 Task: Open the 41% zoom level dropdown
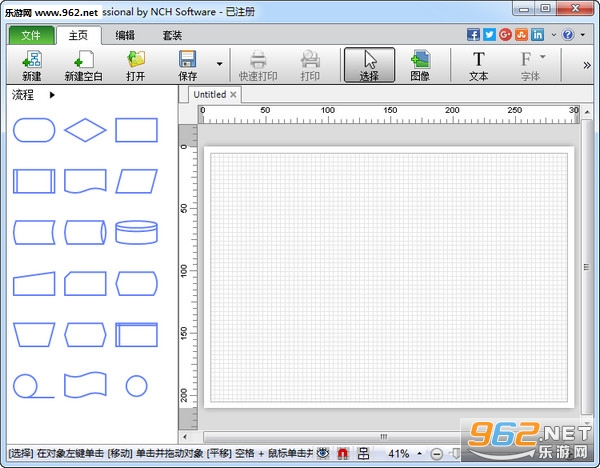(420, 454)
